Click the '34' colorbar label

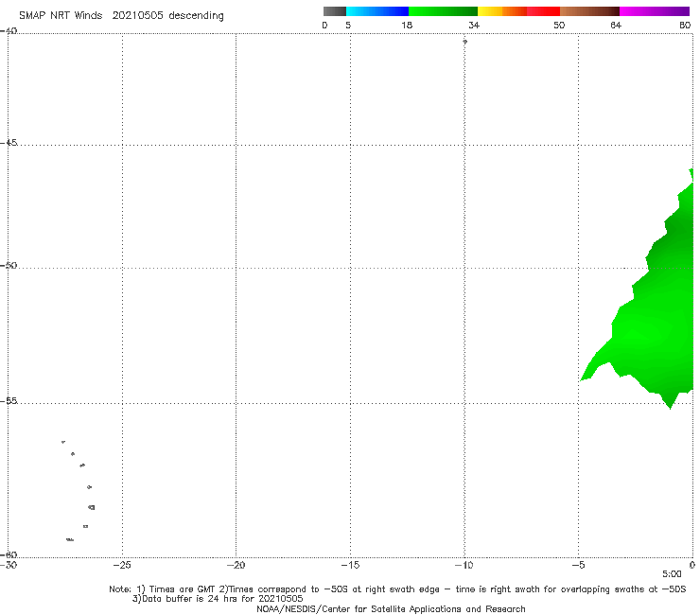click(474, 25)
